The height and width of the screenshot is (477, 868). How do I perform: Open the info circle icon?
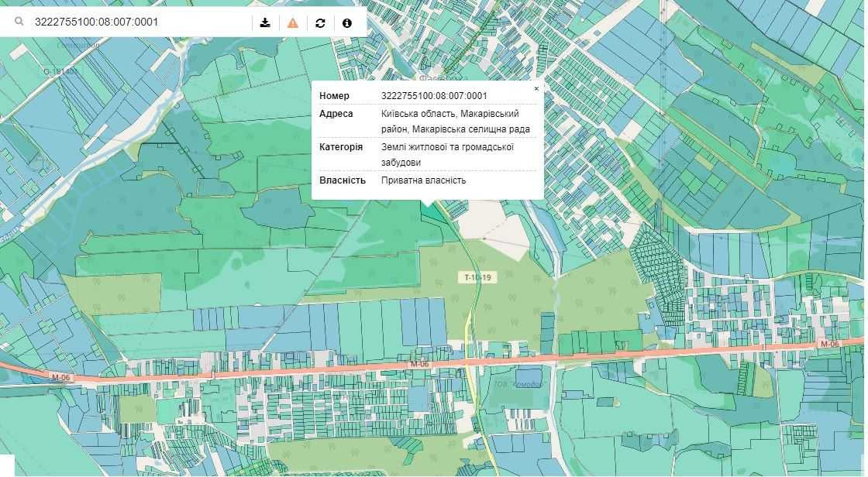click(346, 22)
